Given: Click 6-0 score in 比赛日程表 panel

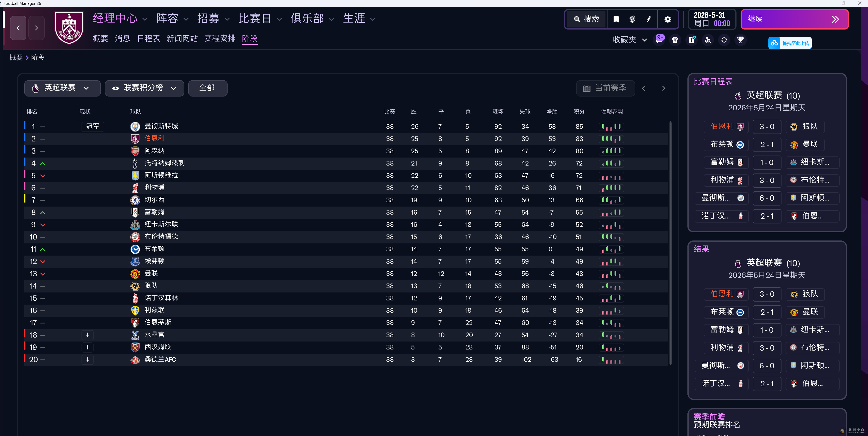Looking at the screenshot, I should pyautogui.click(x=767, y=198).
